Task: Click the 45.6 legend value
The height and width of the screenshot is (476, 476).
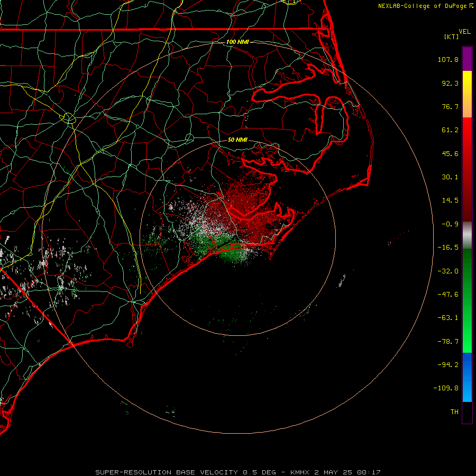Action: tap(450, 153)
